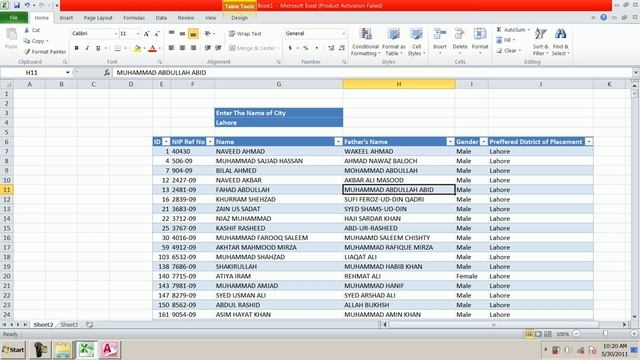This screenshot has width=640, height=360.
Task: Click the Fill Color yellow swatch
Action: point(137,48)
